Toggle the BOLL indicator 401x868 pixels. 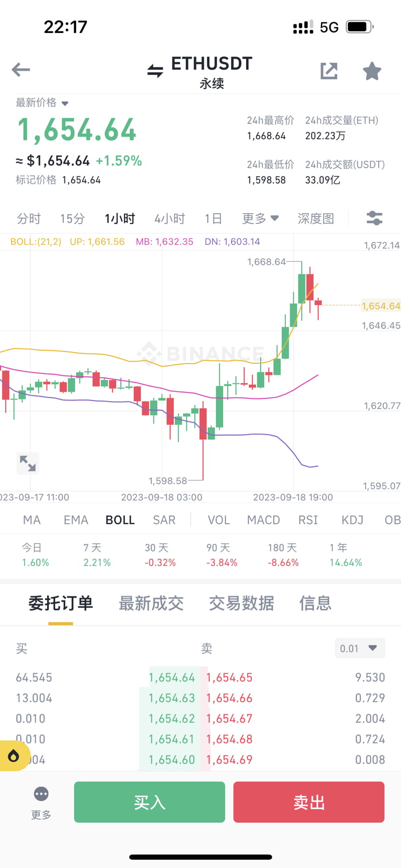(120, 520)
